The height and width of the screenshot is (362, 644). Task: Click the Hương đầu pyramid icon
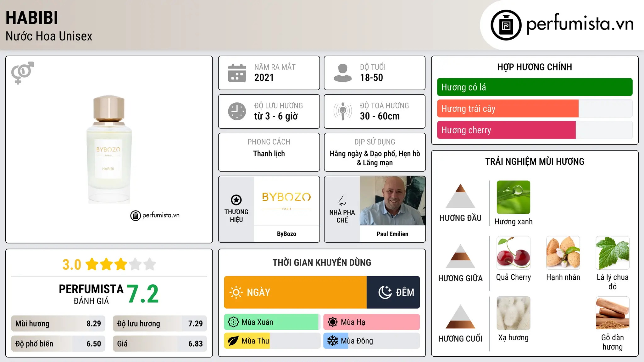[460, 196]
